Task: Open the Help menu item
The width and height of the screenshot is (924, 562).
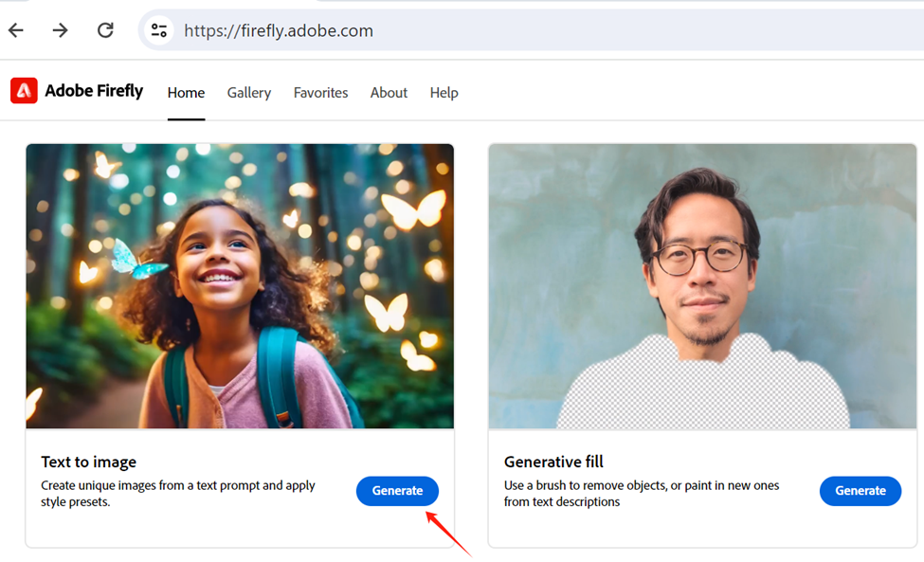Action: pyautogui.click(x=444, y=92)
